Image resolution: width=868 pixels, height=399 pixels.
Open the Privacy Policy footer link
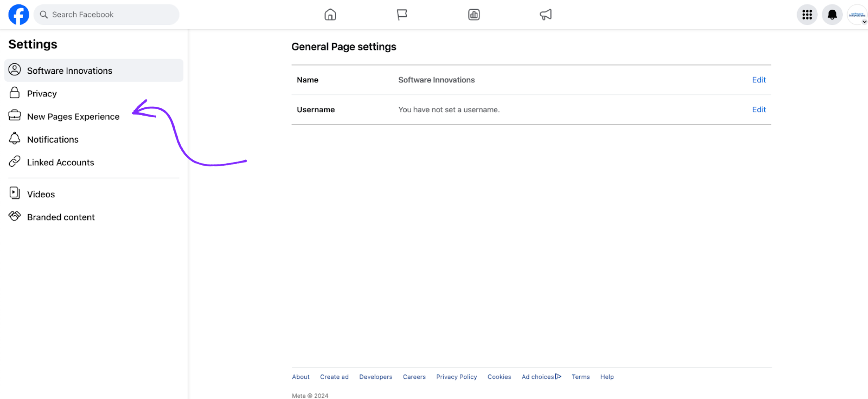(x=456, y=377)
